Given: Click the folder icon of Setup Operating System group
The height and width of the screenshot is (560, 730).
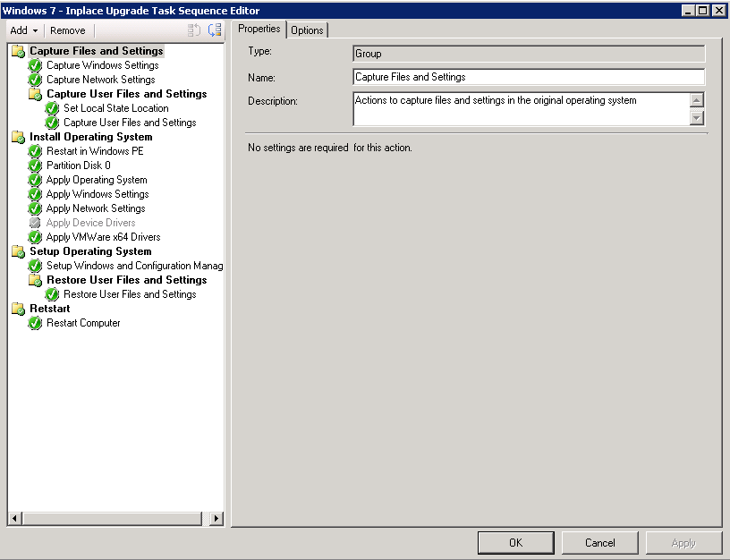Looking at the screenshot, I should pos(18,251).
